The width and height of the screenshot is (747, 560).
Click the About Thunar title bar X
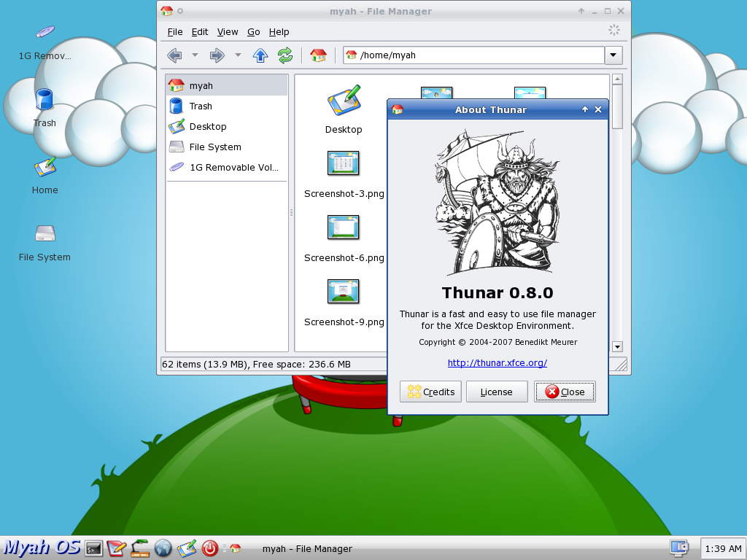(x=598, y=109)
